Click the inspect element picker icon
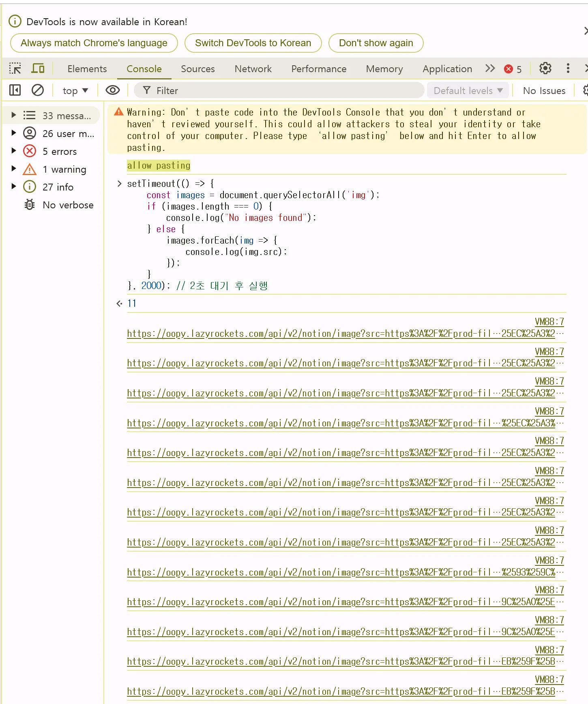Screen dimensions: 588x704 [x=15, y=68]
